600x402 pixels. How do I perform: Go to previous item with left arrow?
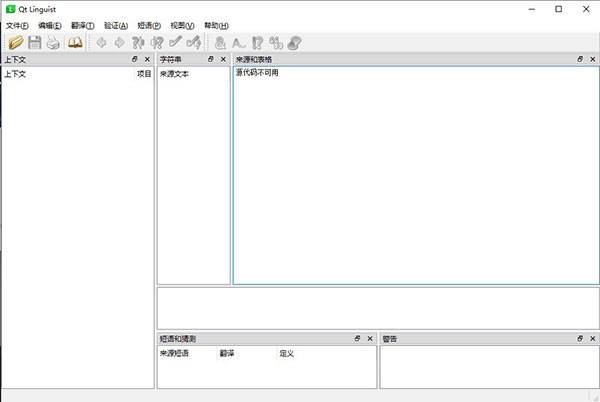tap(101, 42)
